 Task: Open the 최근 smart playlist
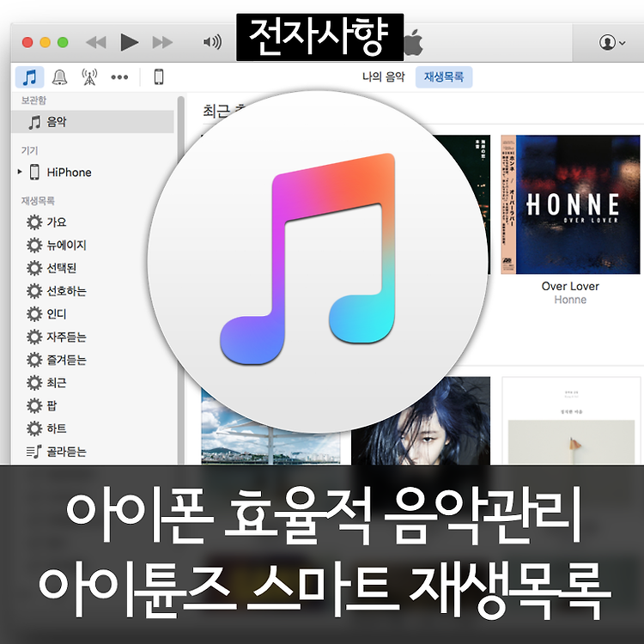(57, 383)
